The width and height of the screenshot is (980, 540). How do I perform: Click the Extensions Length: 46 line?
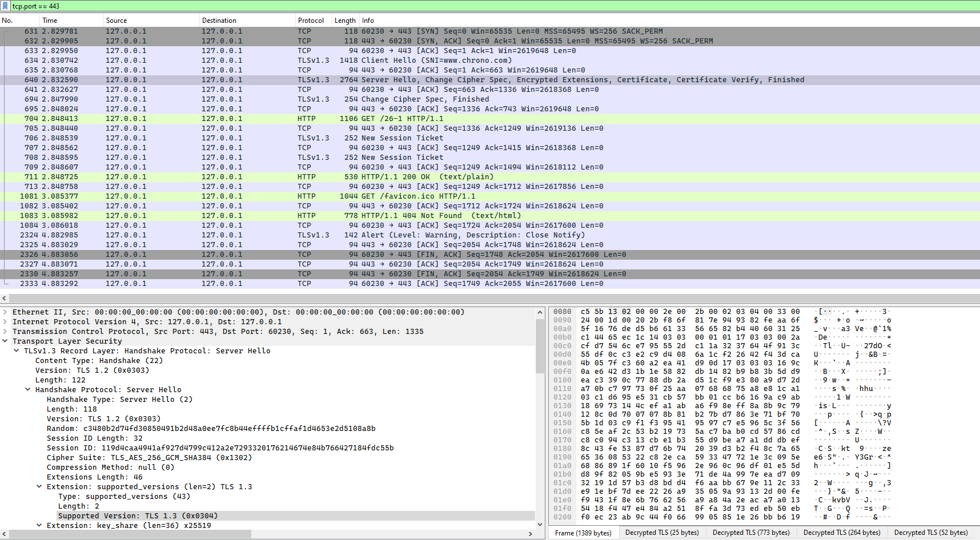95,477
